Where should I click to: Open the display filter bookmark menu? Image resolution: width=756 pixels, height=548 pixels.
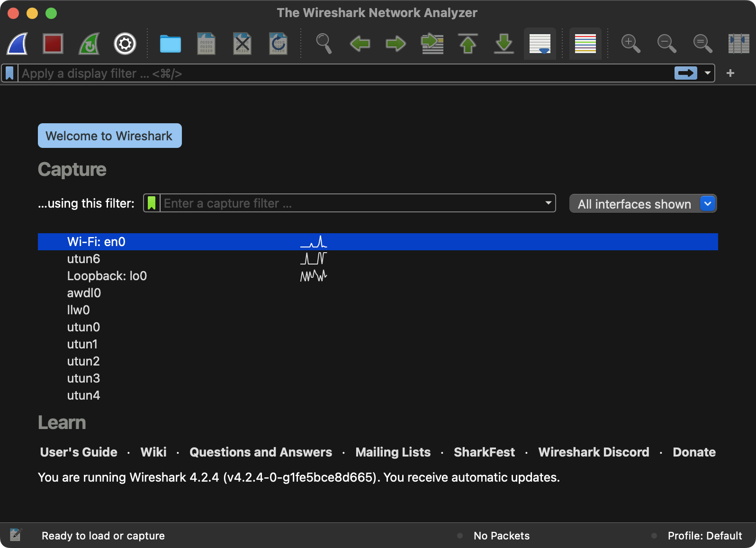[x=9, y=73]
